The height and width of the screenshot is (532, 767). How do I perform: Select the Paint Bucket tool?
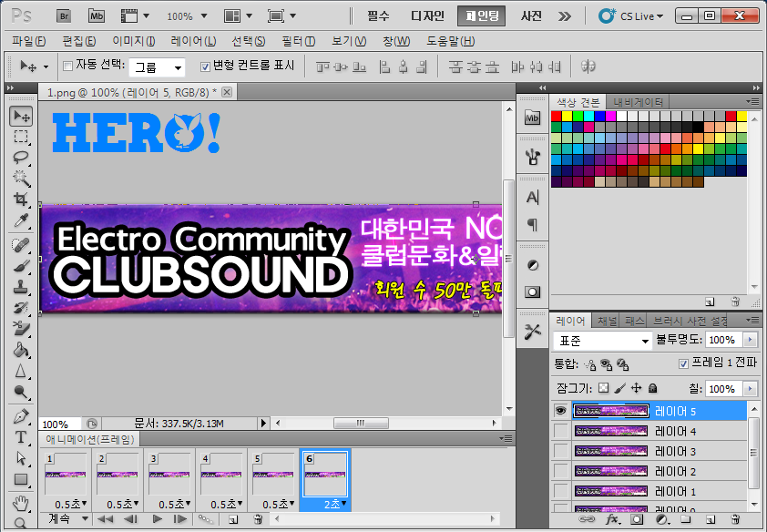21,349
